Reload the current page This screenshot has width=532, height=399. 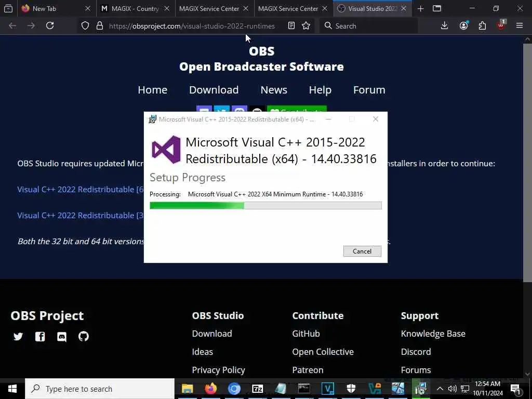point(50,26)
